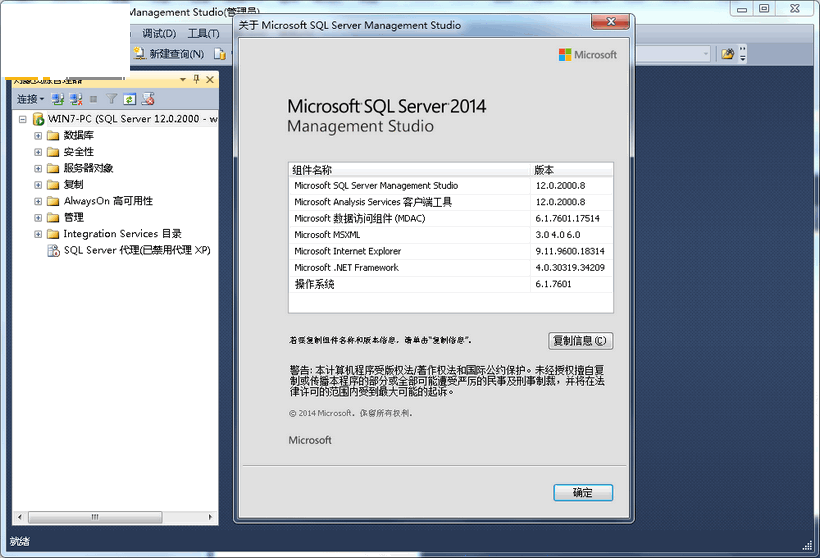
Task: Expand the AlwaysOn 高可用性 node
Action: click(38, 201)
